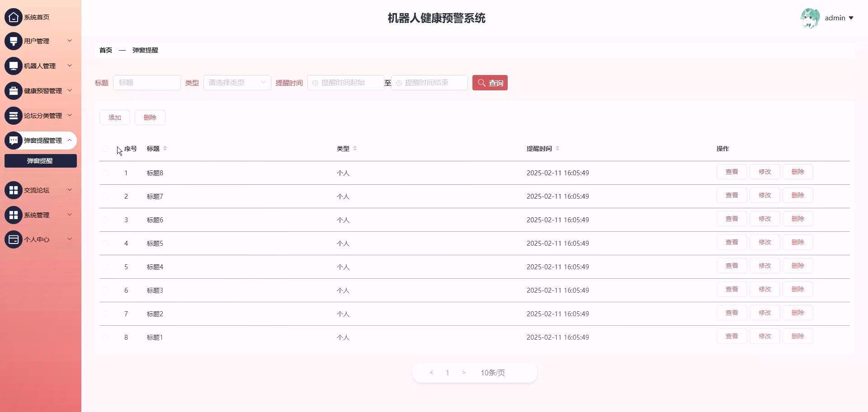Viewport: 868px width, 412px height.
Task: Click the 标题8 title cell
Action: 155,173
